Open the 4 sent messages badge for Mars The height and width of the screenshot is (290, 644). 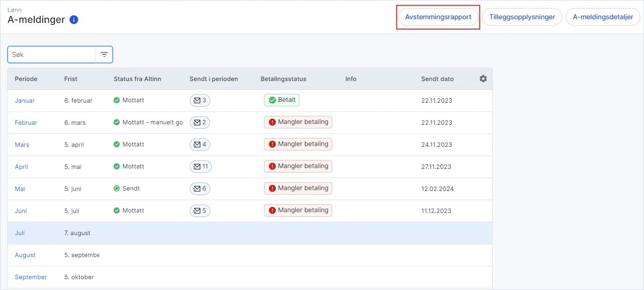coord(200,144)
